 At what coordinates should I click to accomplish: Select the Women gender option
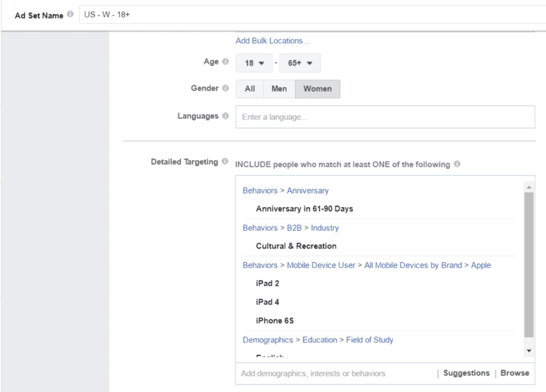pyautogui.click(x=318, y=88)
